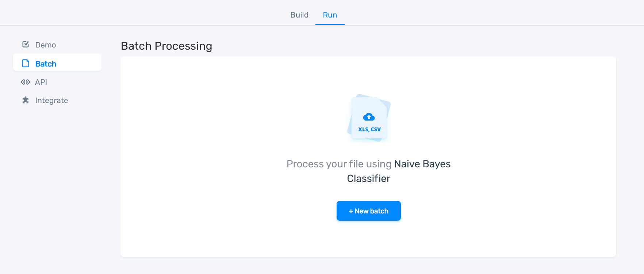Click the word Classifier below the illustration

(x=368, y=179)
